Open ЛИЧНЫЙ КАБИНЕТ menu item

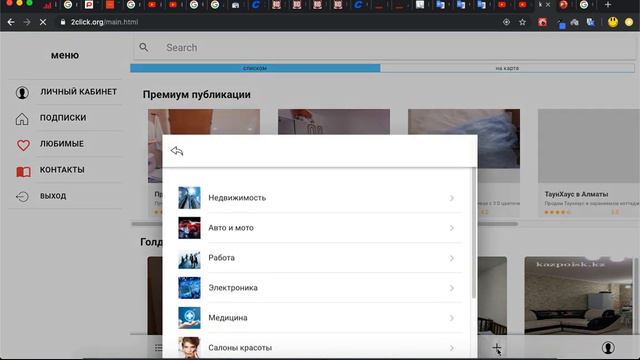[78, 92]
